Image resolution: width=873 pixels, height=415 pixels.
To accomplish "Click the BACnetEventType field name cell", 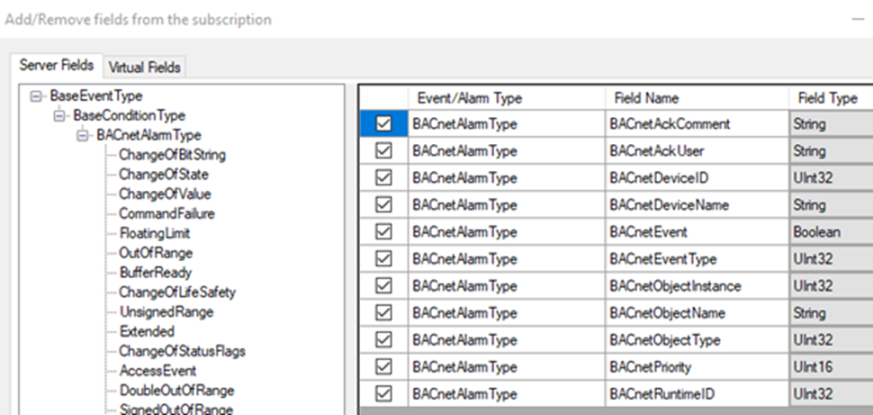I will click(697, 259).
